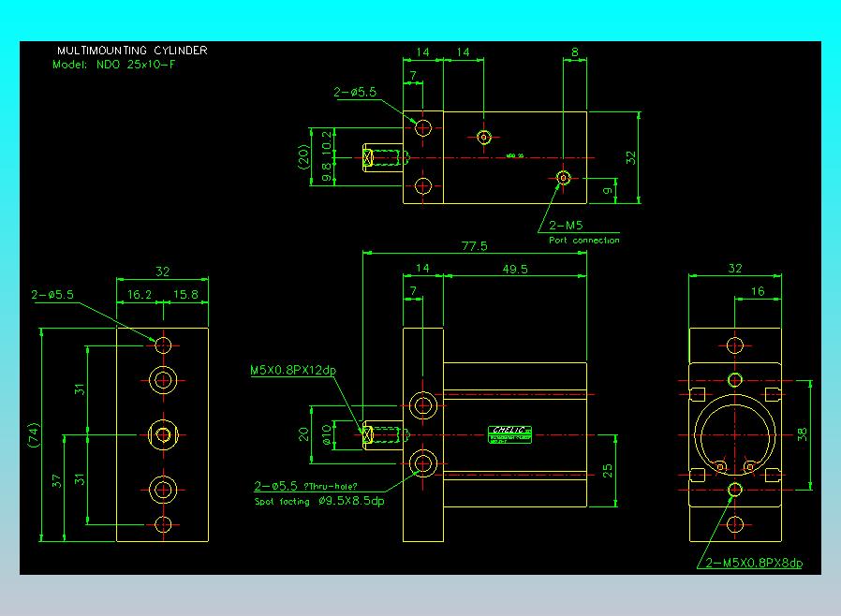Select the 9 dimension near port hole
The height and width of the screenshot is (616, 841).
[x=607, y=190]
